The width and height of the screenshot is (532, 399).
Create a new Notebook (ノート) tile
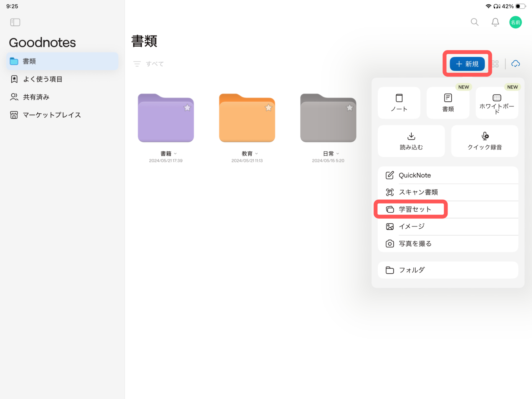(399, 103)
